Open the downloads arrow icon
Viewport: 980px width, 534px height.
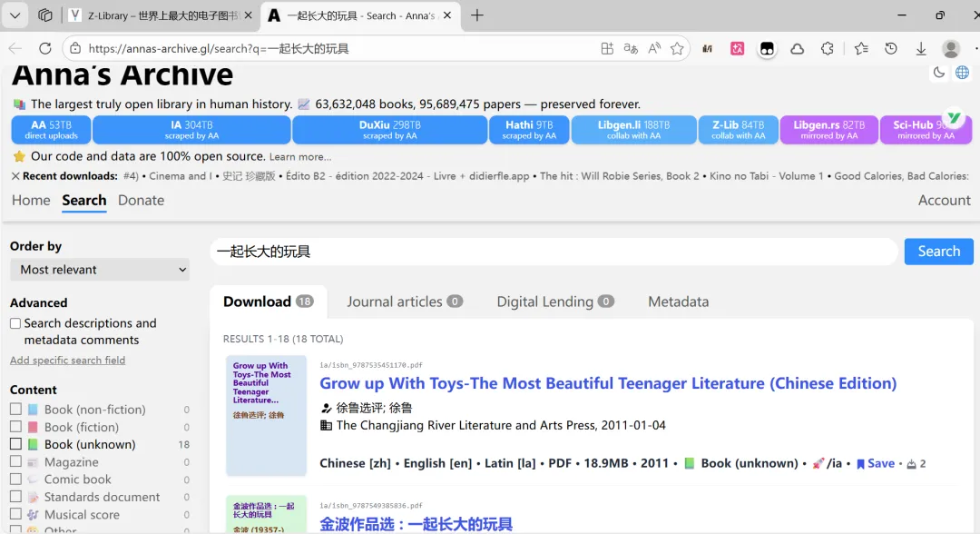[921, 48]
